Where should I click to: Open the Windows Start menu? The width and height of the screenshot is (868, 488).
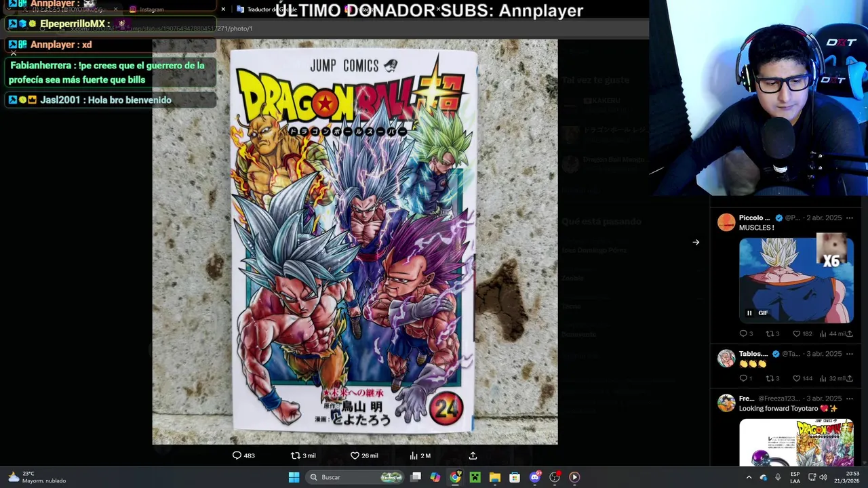point(294,477)
